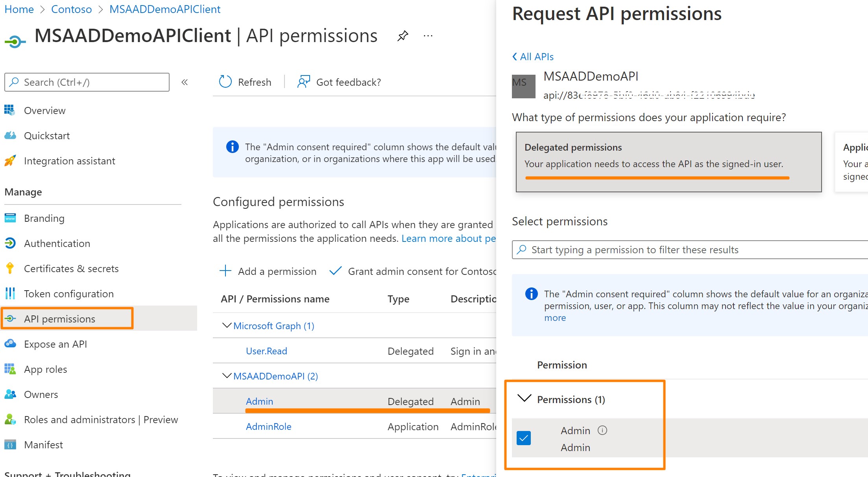This screenshot has height=477, width=868.
Task: Select the Application permissions card
Action: pos(851,162)
